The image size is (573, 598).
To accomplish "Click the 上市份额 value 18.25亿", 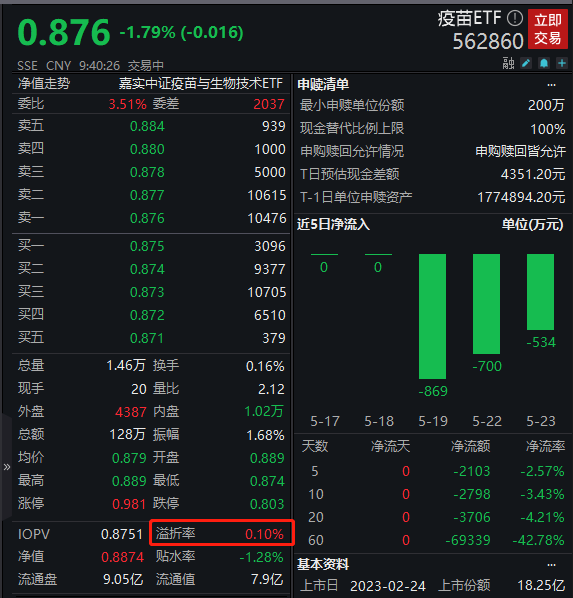I will click(x=541, y=585).
